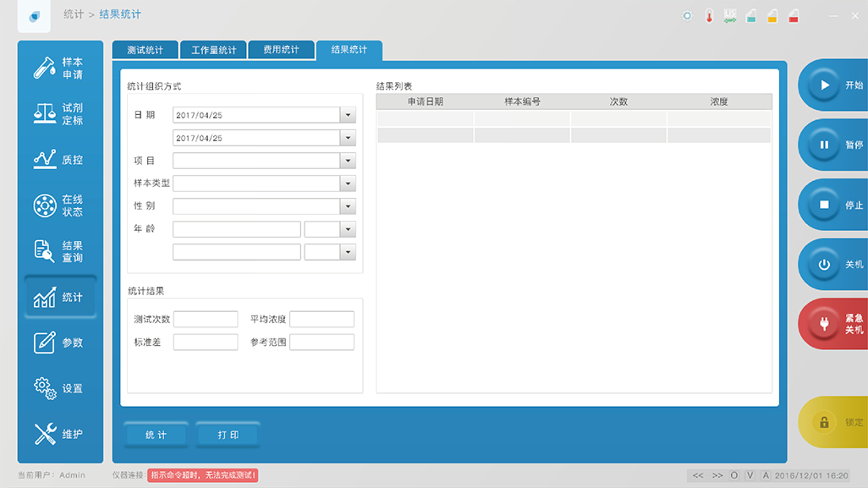Open the 在线状态 online status view

click(x=58, y=206)
